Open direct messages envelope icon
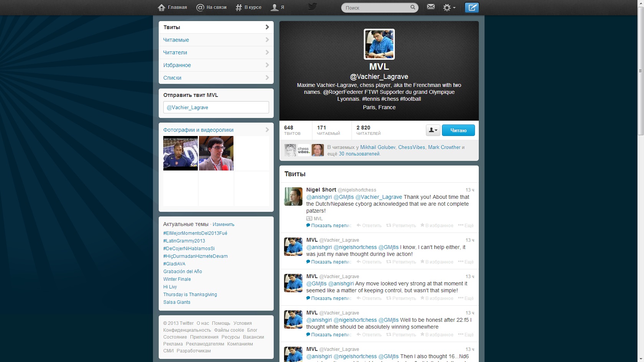 [x=431, y=7]
